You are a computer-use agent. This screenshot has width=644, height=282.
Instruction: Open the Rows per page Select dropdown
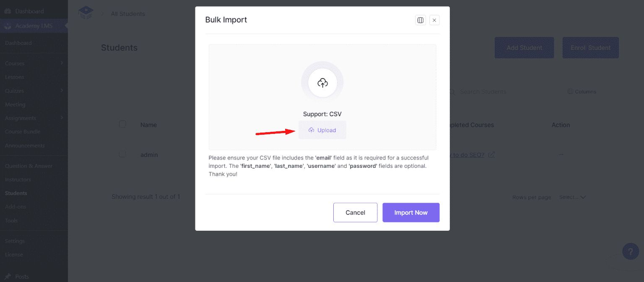[x=572, y=197]
